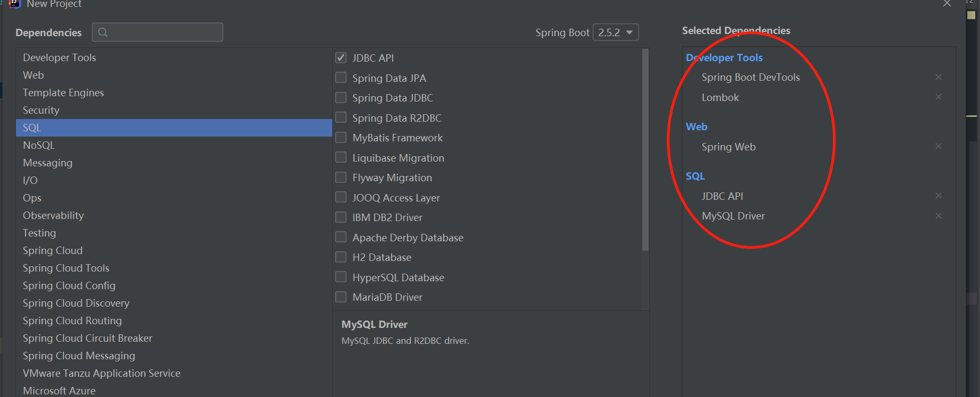The width and height of the screenshot is (980, 397).
Task: Enable MyBatis Framework checkbox
Action: pyautogui.click(x=341, y=137)
